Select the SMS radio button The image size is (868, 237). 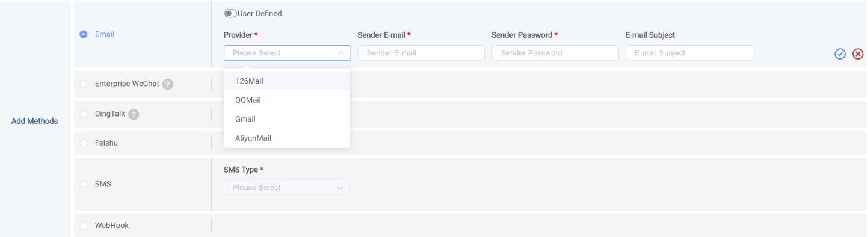[x=84, y=184]
